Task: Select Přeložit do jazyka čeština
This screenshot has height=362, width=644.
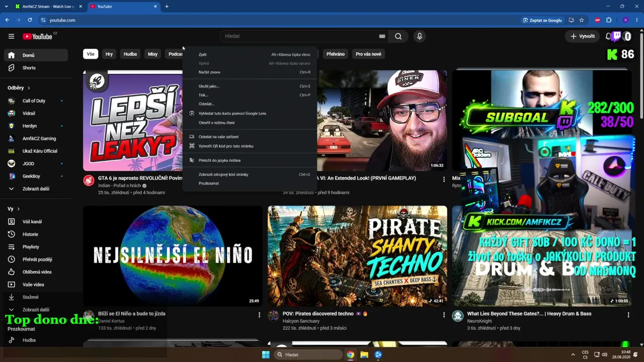Action: click(250, 160)
